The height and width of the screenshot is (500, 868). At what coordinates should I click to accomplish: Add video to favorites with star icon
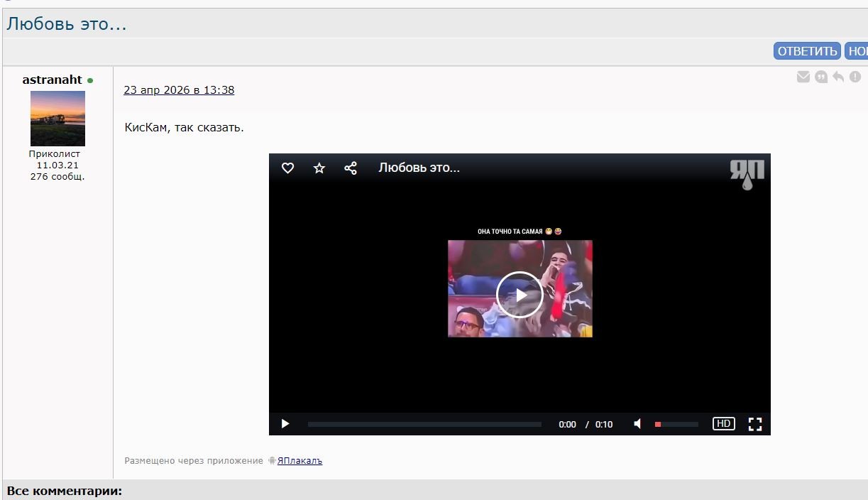click(x=319, y=168)
